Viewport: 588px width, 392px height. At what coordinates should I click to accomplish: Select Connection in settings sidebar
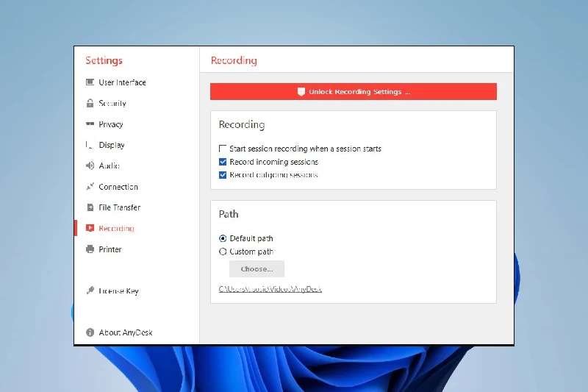118,186
